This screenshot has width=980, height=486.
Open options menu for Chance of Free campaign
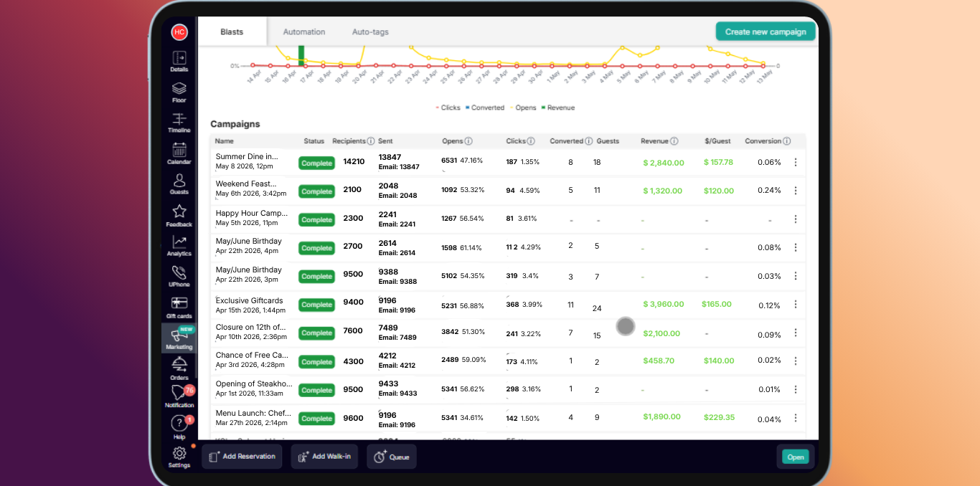(x=796, y=361)
